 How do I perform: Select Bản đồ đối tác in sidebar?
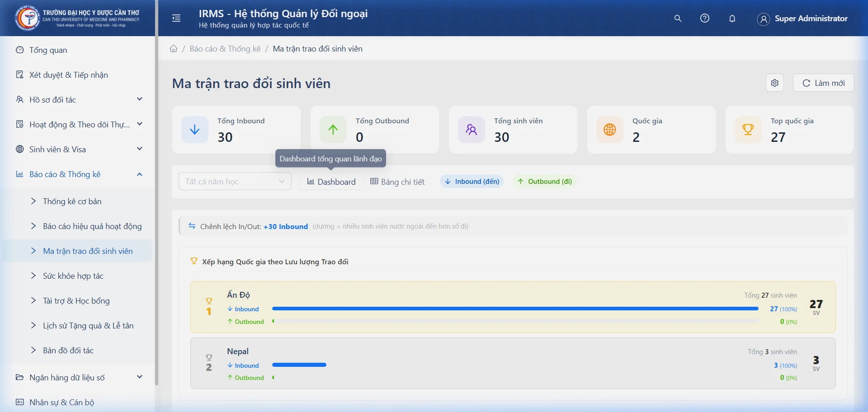tap(68, 350)
